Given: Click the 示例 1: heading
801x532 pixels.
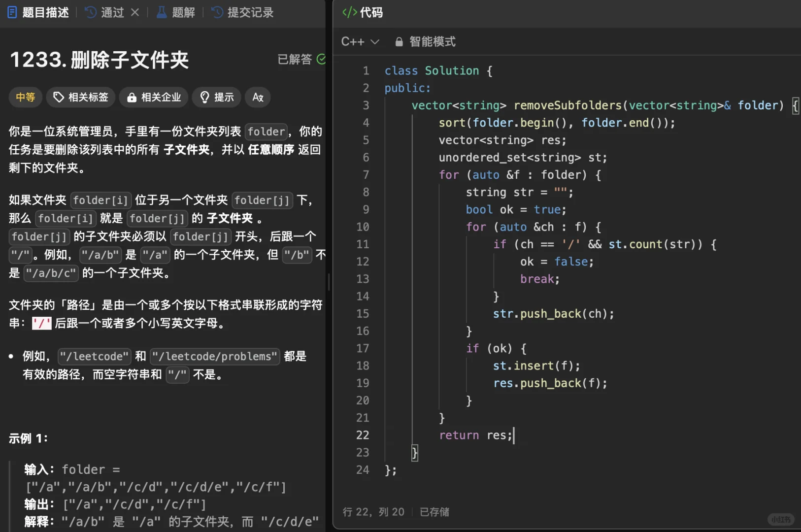Looking at the screenshot, I should coord(28,438).
